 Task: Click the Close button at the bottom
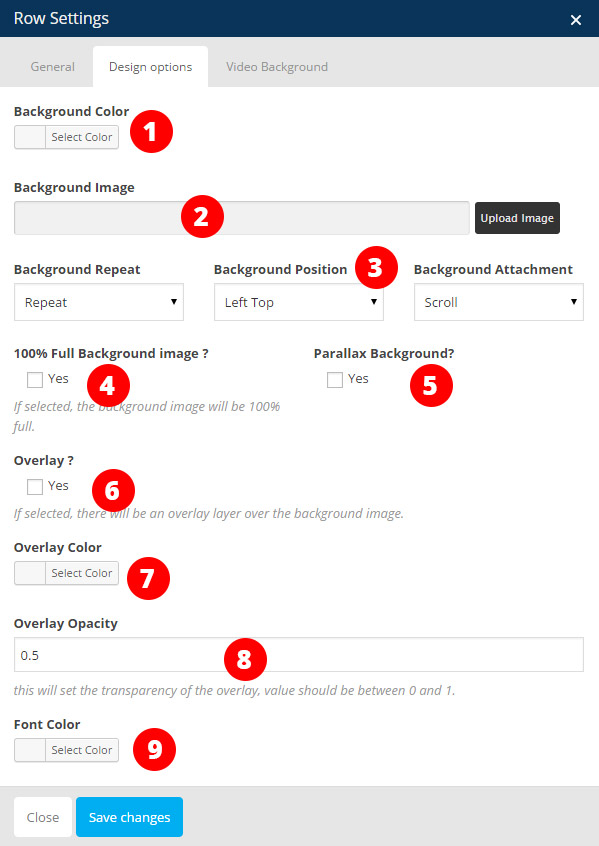click(x=43, y=817)
